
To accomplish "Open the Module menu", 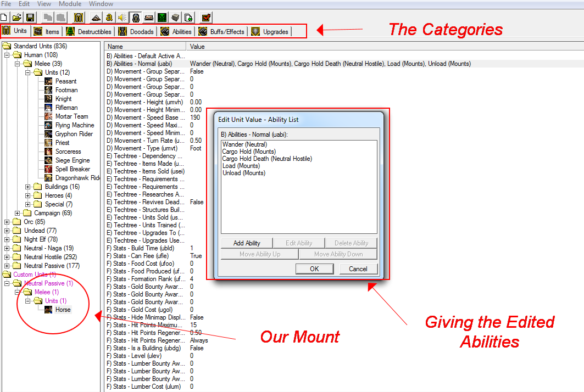I will click(70, 4).
